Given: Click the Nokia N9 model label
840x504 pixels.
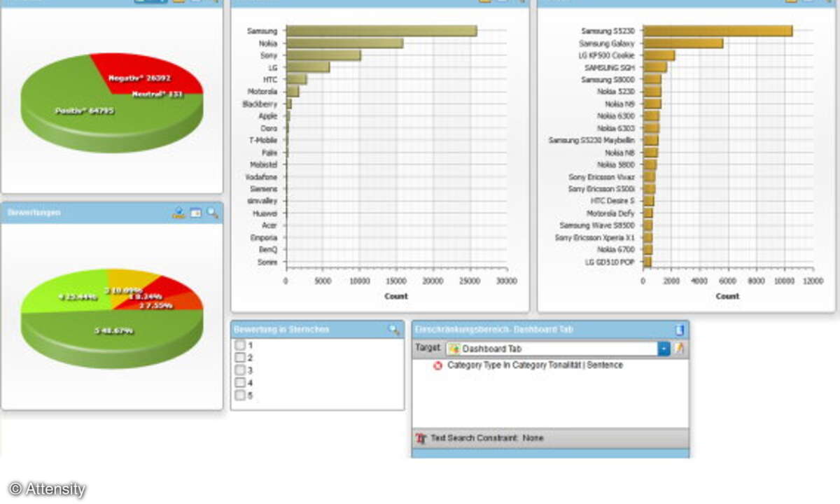Looking at the screenshot, I should pos(619,104).
